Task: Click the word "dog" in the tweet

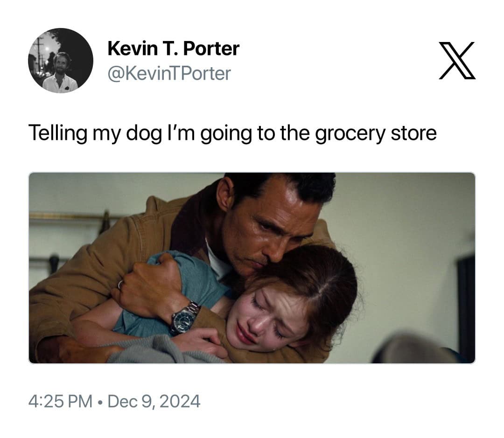Action: [x=144, y=133]
